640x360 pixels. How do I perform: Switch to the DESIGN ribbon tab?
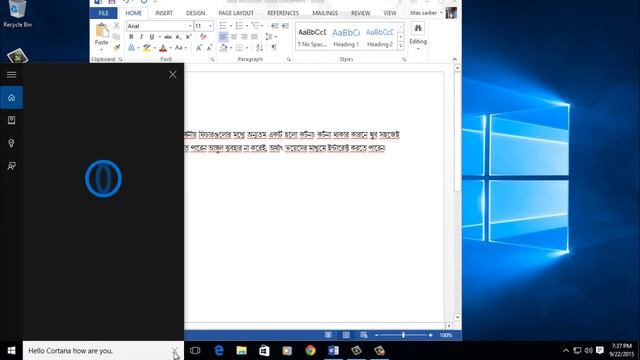[196, 13]
